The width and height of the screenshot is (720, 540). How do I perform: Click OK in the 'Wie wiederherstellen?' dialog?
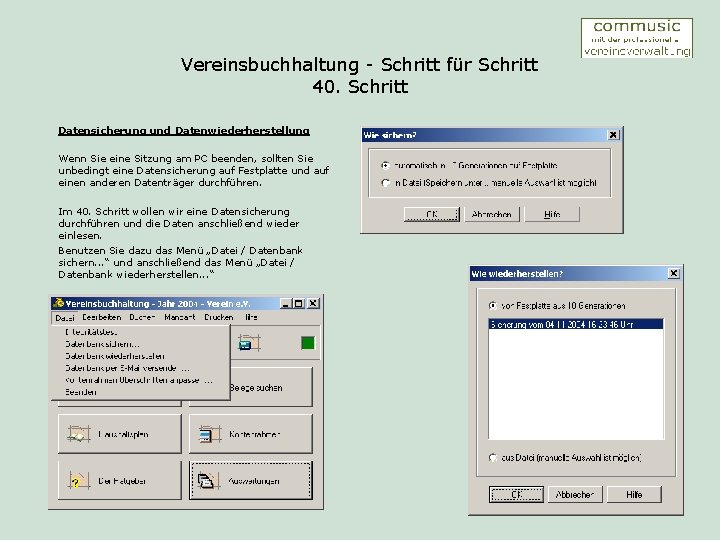click(516, 495)
